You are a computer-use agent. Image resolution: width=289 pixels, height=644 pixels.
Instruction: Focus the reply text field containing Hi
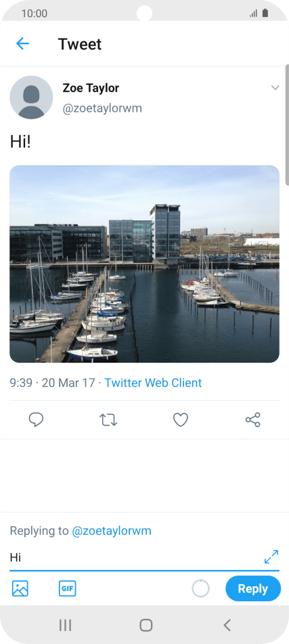135,557
